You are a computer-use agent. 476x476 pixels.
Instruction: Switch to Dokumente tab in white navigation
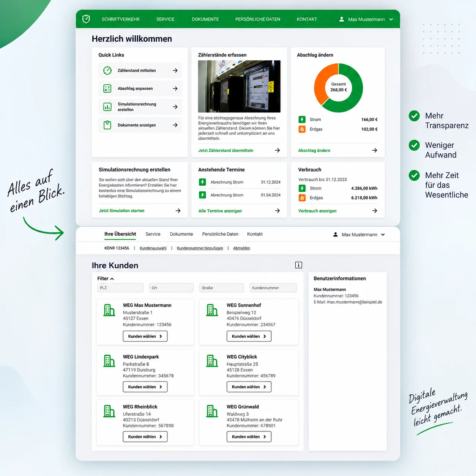181,234
